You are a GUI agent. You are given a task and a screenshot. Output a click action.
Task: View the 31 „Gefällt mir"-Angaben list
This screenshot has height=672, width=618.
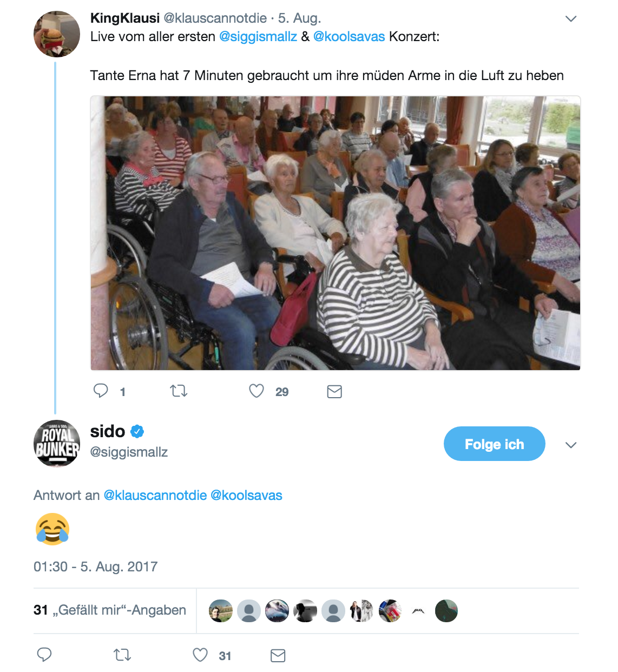point(110,610)
